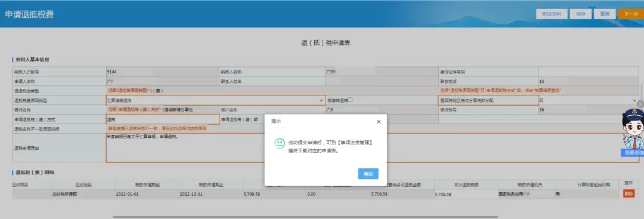Click the bottom horizontal scrollbar
The width and height of the screenshot is (644, 219).
[x=305, y=217]
